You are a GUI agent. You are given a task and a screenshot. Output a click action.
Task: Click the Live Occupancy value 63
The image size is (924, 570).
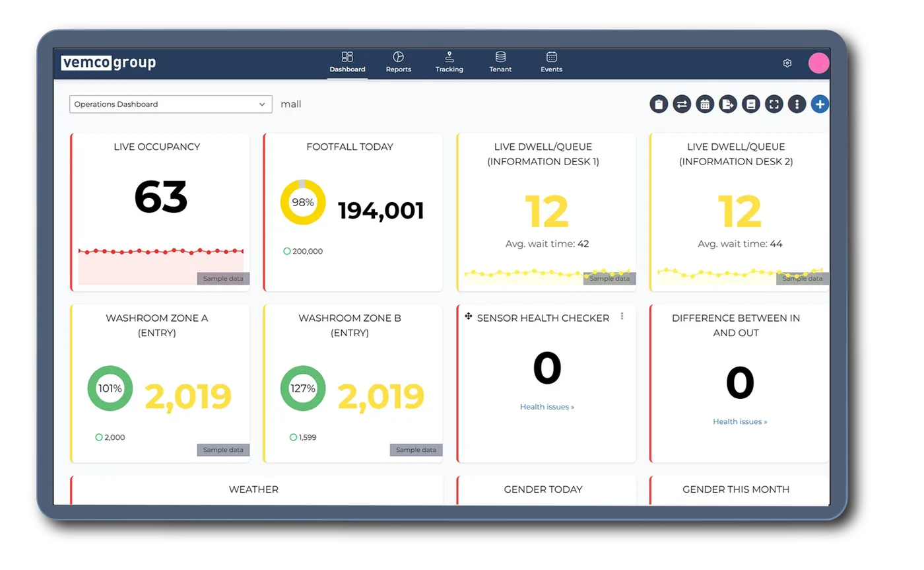[161, 197]
